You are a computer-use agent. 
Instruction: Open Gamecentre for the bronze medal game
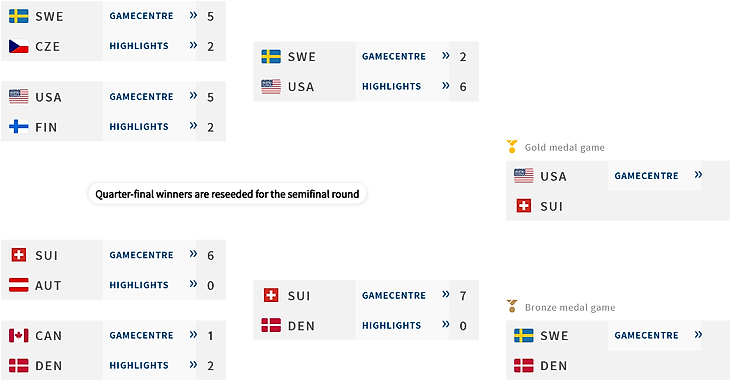coord(646,335)
